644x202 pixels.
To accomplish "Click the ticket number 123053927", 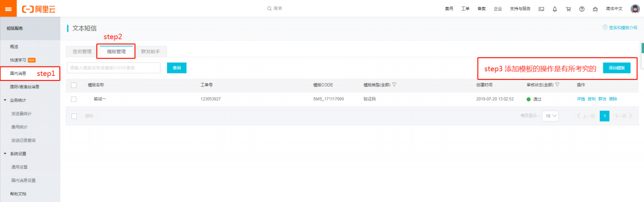I will pos(211,99).
